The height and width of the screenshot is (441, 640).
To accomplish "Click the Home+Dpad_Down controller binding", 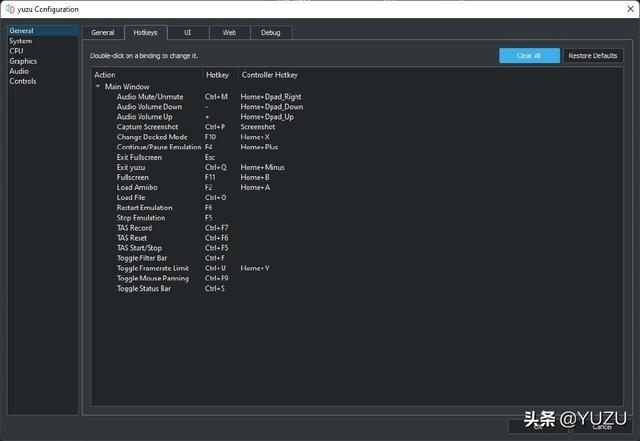I will click(272, 107).
